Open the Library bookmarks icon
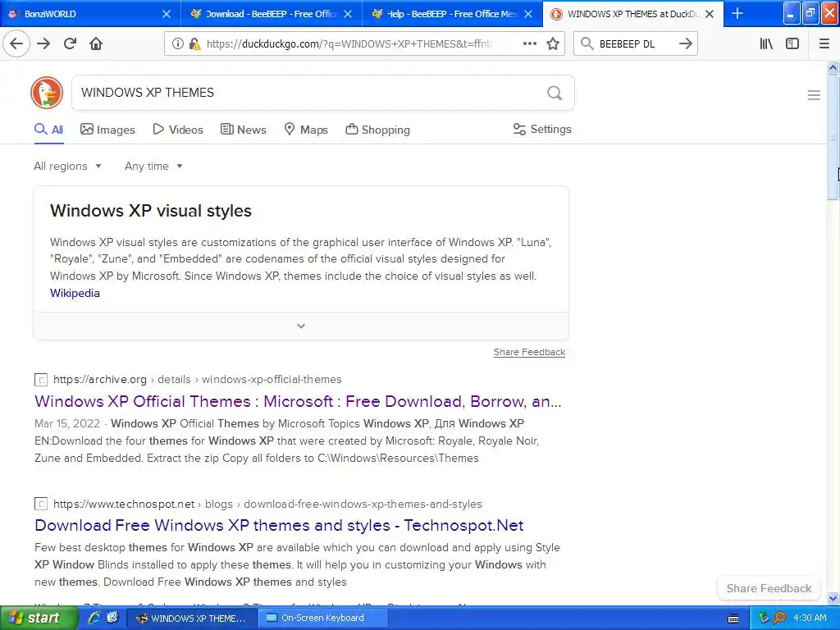840x630 pixels. point(766,44)
